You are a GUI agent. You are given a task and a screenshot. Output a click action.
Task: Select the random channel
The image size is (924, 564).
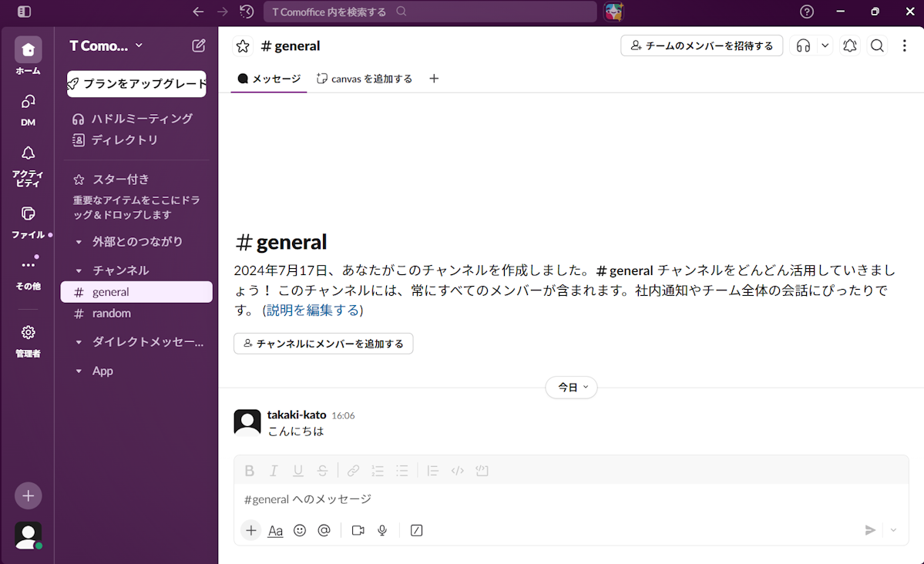136,314
